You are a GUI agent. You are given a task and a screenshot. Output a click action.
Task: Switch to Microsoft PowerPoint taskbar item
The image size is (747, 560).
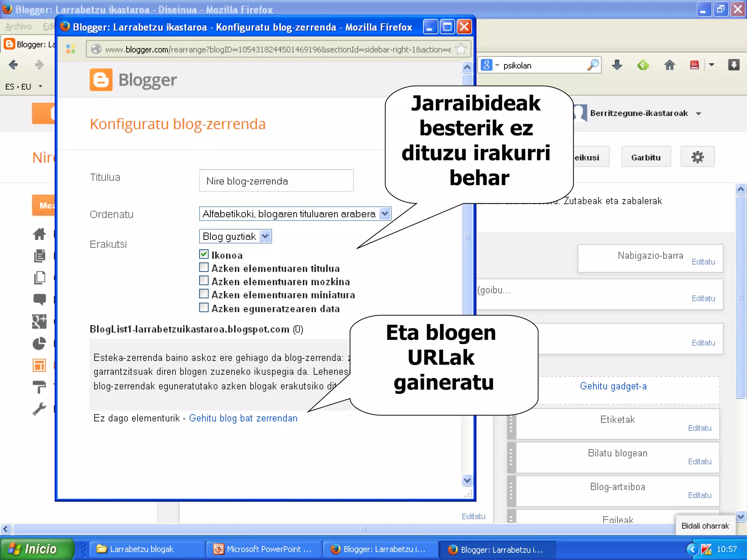[263, 549]
